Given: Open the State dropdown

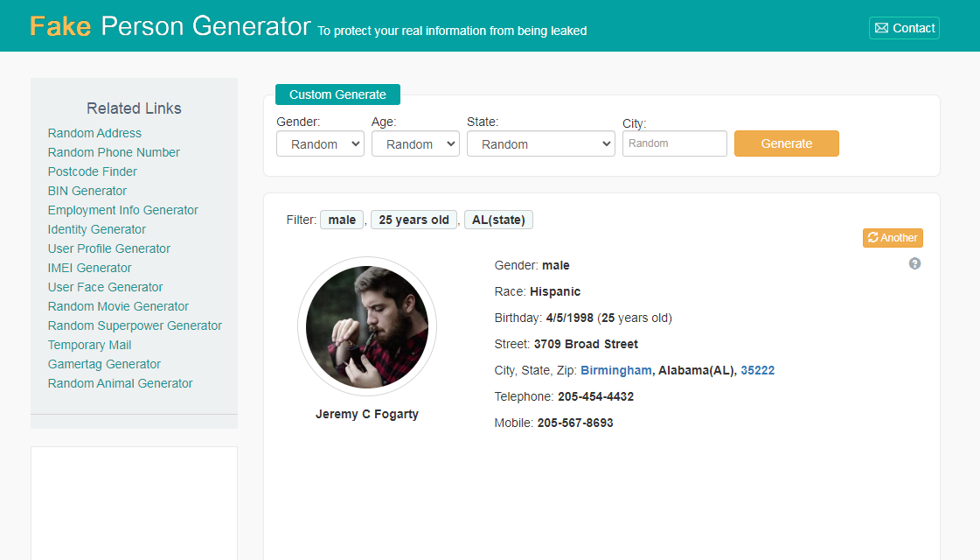Looking at the screenshot, I should (540, 144).
